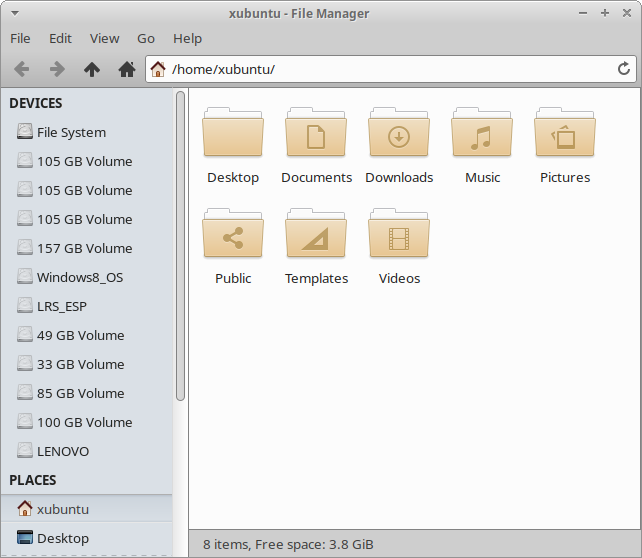
Task: Open the File menu
Action: [20, 38]
